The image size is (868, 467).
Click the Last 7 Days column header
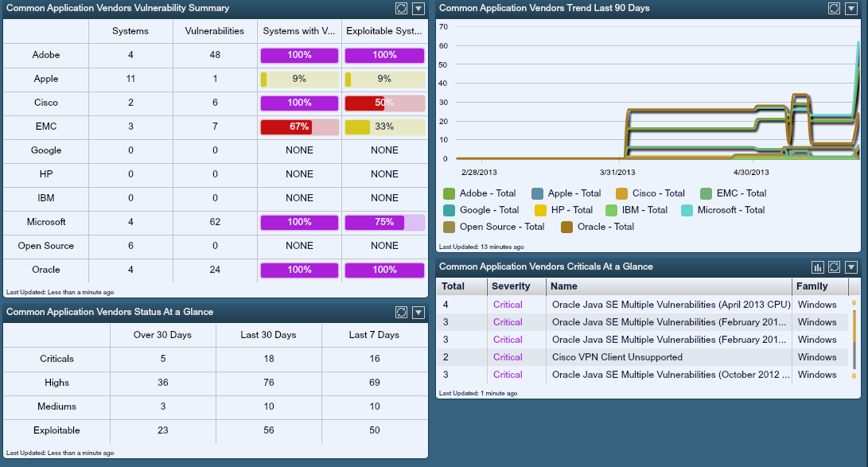[x=374, y=335]
